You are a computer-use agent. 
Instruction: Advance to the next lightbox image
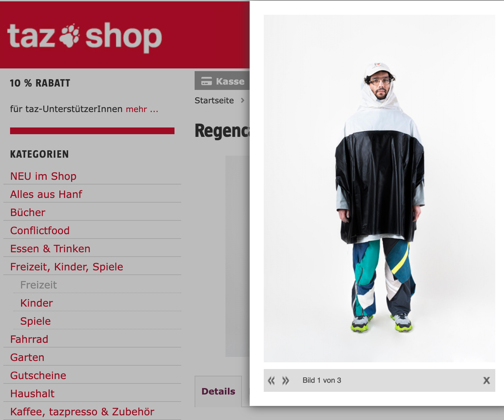click(286, 380)
